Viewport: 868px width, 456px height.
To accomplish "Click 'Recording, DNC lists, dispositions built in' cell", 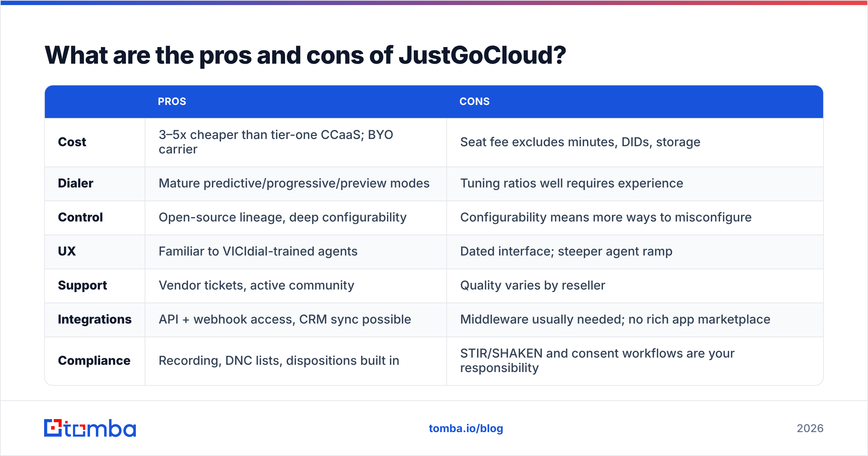I will point(296,361).
